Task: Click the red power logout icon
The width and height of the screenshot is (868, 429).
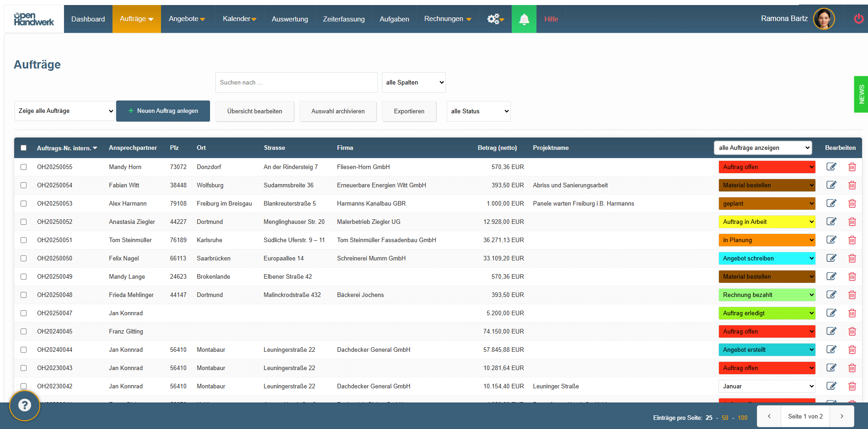Action: (x=858, y=19)
